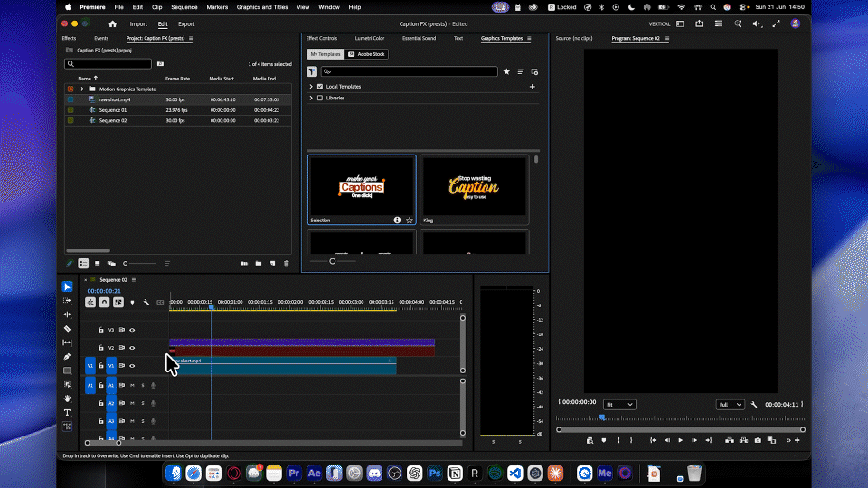
Task: Toggle Snap in Timeline magnet button
Action: coord(104,302)
